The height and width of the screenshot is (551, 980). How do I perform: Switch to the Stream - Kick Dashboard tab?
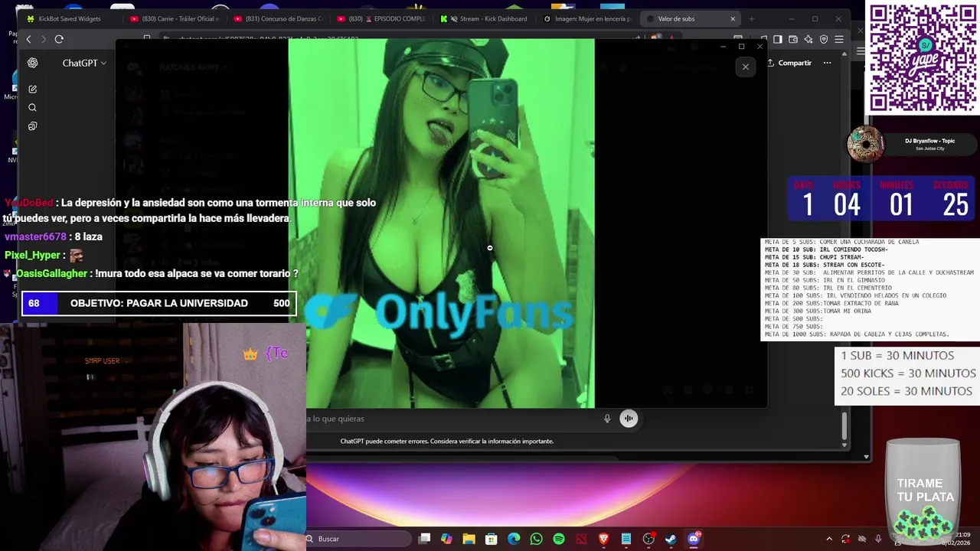(x=485, y=18)
